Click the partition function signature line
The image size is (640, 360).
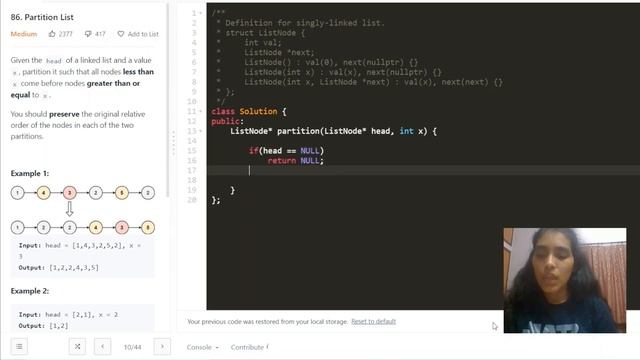(333, 131)
